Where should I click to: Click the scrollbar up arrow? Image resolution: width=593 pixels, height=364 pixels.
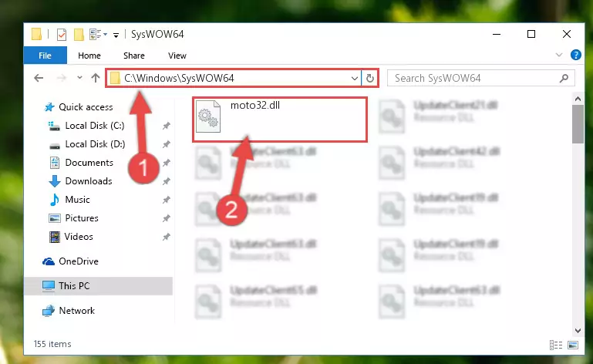click(x=578, y=99)
